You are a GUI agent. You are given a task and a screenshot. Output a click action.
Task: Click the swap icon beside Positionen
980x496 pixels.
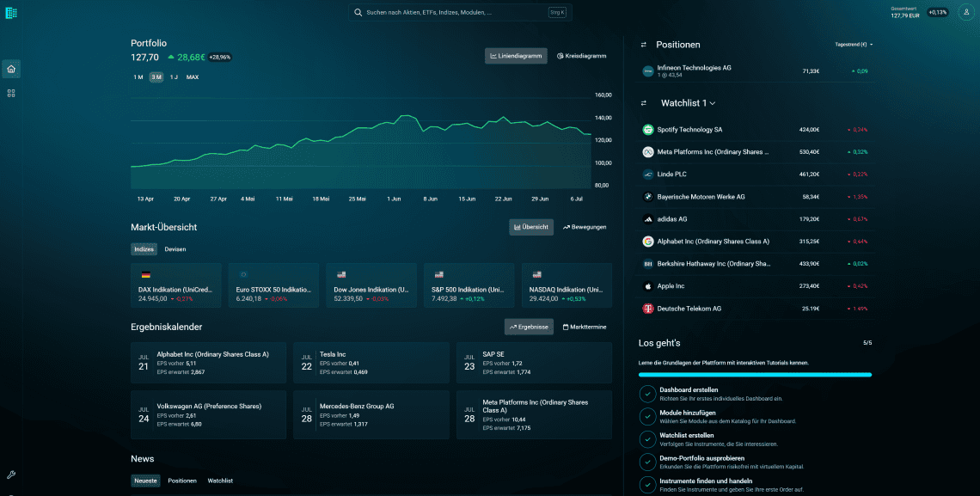643,45
